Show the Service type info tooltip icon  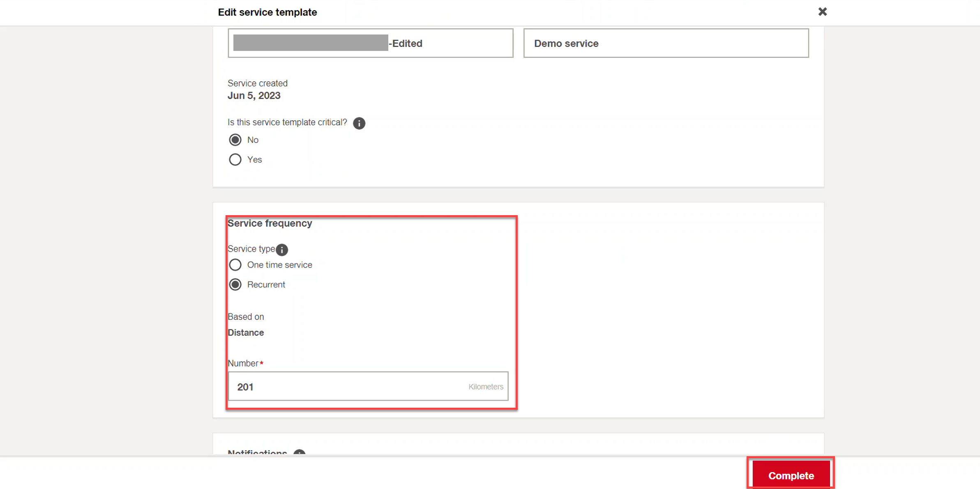(x=282, y=250)
